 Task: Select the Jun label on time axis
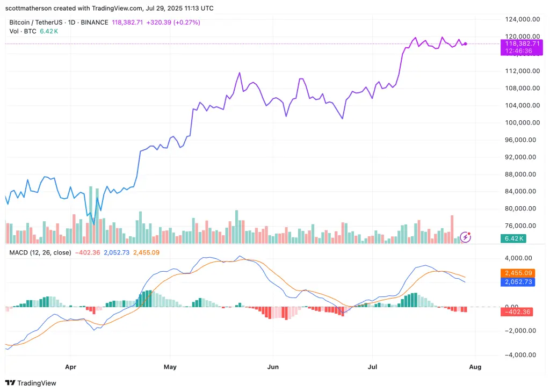coord(273,367)
